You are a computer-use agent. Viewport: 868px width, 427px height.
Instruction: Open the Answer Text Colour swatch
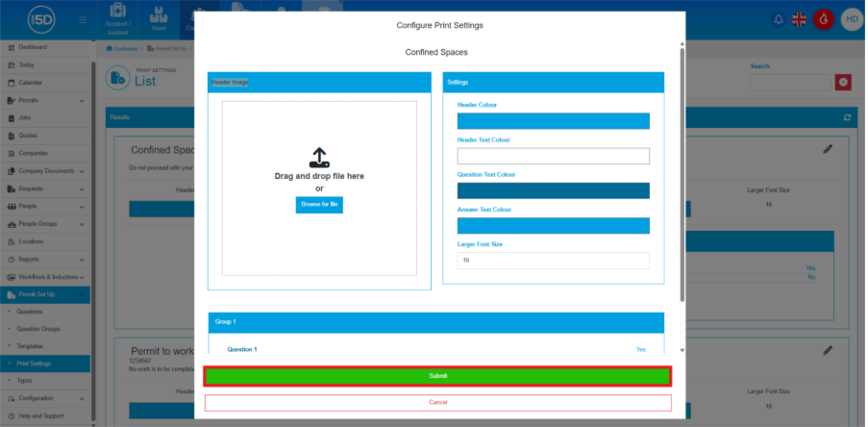coord(553,226)
